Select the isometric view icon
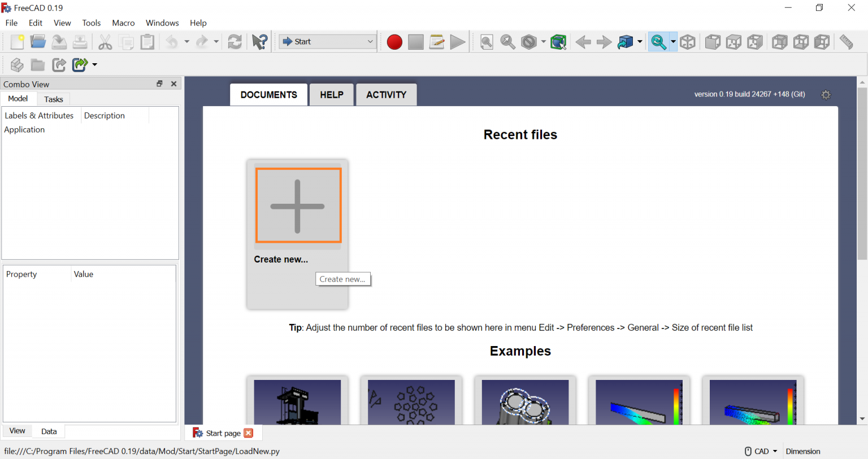868x459 pixels. coord(688,42)
